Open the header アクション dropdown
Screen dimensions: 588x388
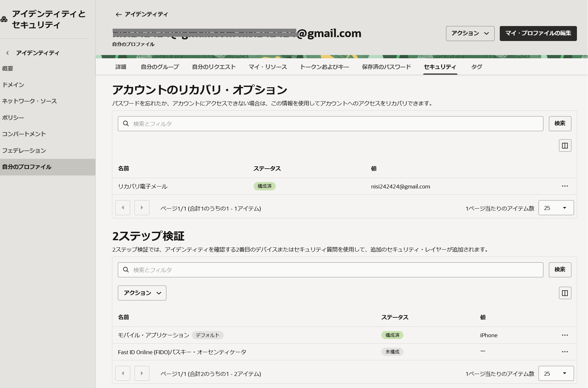[x=470, y=34]
